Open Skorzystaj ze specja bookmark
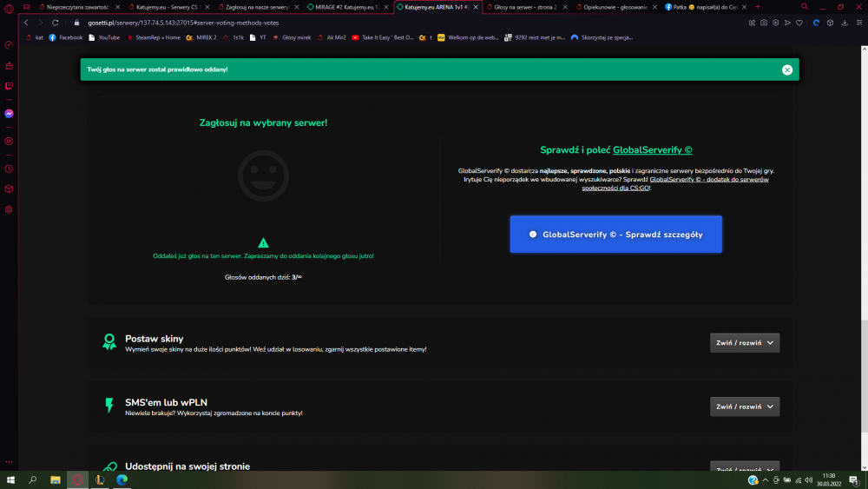The image size is (868, 489). pyautogui.click(x=602, y=37)
